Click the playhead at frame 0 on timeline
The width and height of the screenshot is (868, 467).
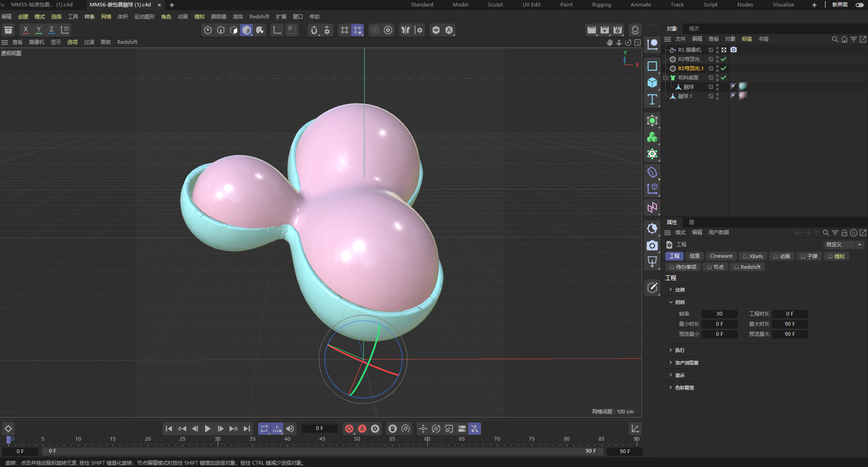[8, 440]
